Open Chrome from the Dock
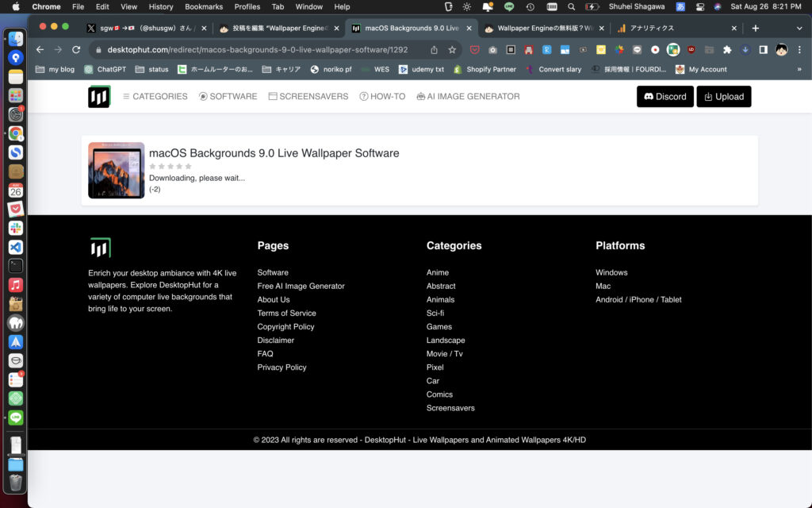This screenshot has height=508, width=812. tap(16, 133)
